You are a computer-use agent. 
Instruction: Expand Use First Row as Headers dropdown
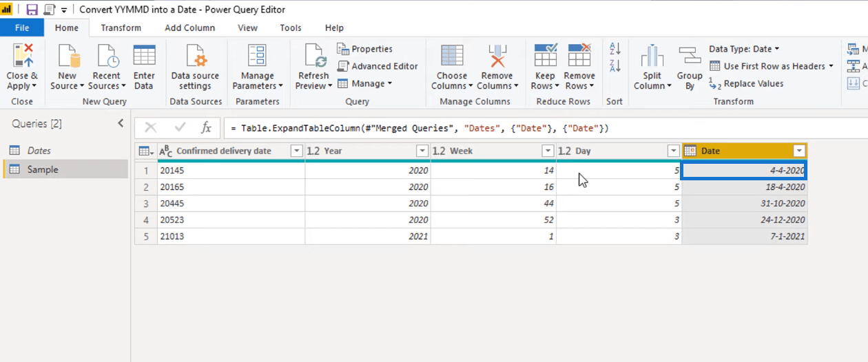(831, 66)
